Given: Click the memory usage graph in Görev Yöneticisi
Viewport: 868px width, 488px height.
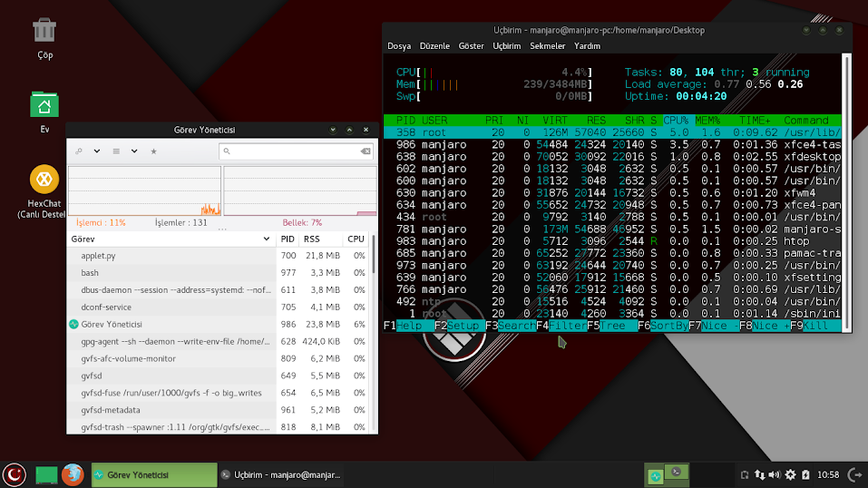Looking at the screenshot, I should coord(300,190).
